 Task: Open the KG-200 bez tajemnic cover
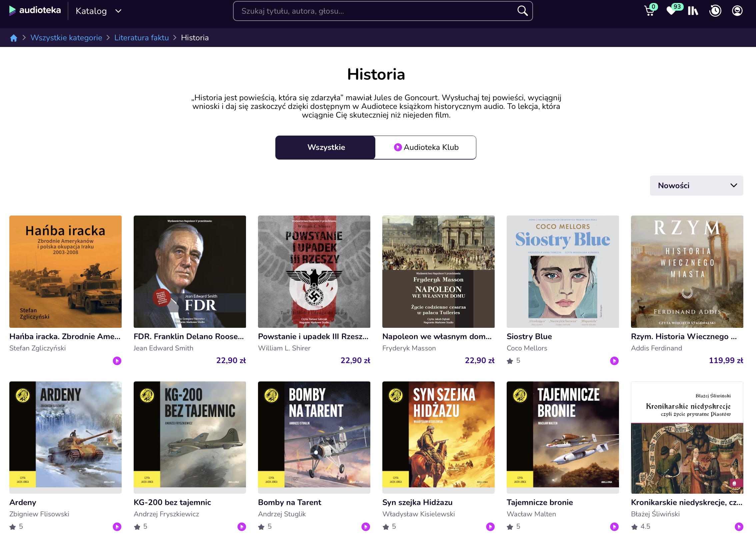pyautogui.click(x=190, y=437)
